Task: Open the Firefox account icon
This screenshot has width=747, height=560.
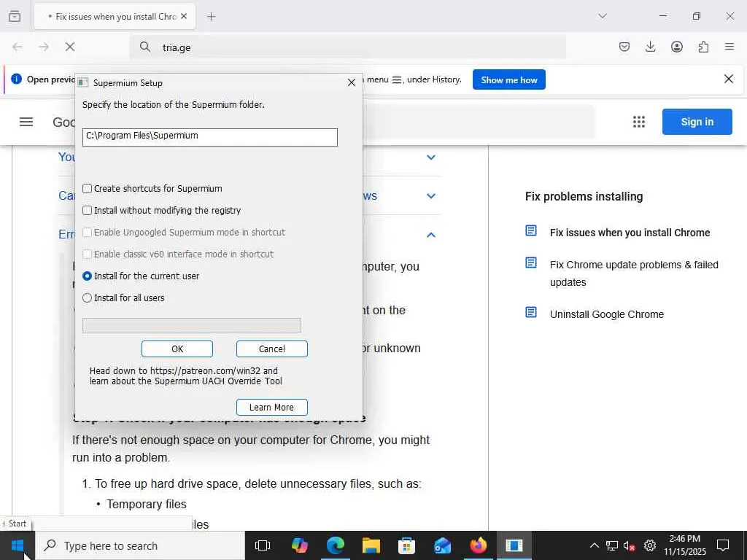Action: (676, 47)
